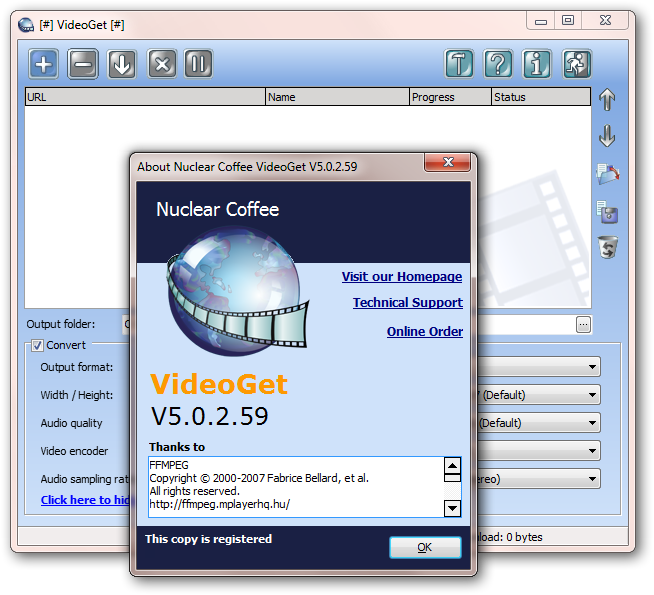654x595 pixels.
Task: Maximize the VideoGet window
Action: (568, 20)
